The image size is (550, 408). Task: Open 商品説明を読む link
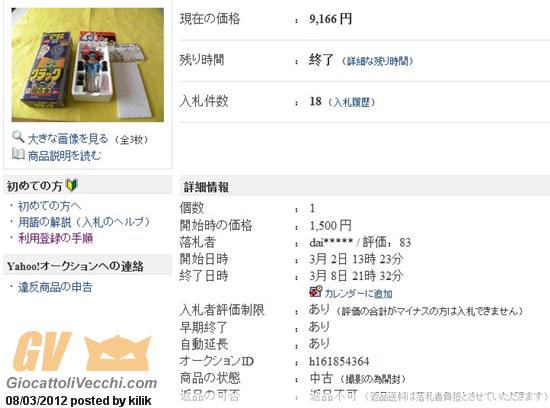(65, 155)
